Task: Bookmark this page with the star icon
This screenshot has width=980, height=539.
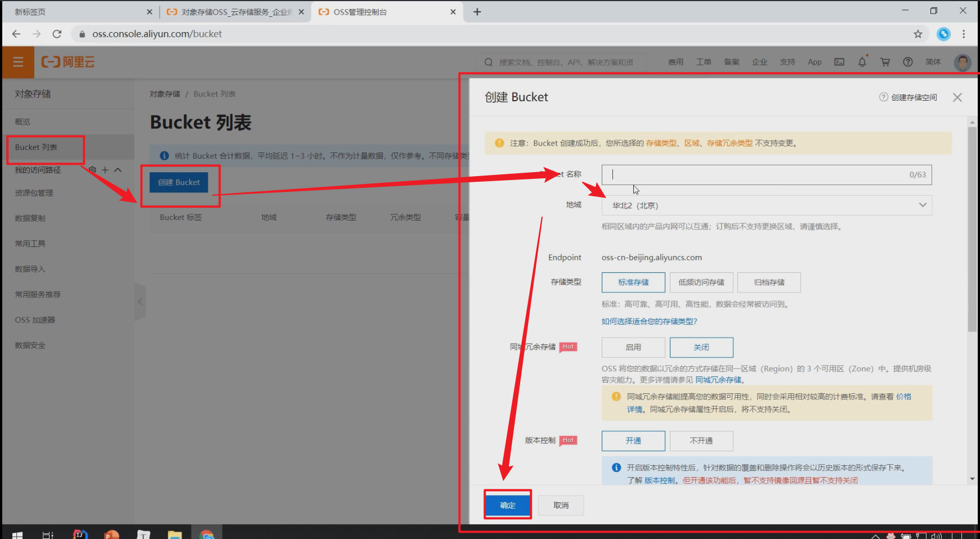Action: point(918,34)
